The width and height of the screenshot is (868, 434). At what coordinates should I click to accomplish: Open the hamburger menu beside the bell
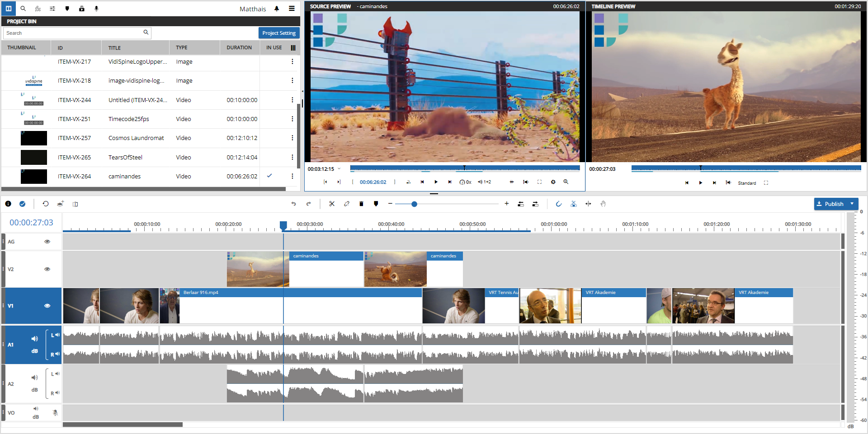pyautogui.click(x=292, y=9)
